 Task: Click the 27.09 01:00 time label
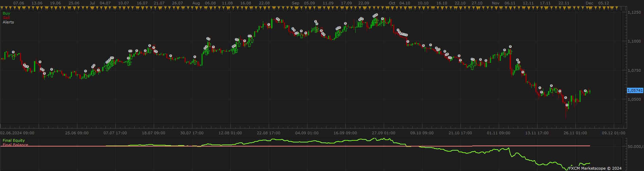(x=384, y=133)
